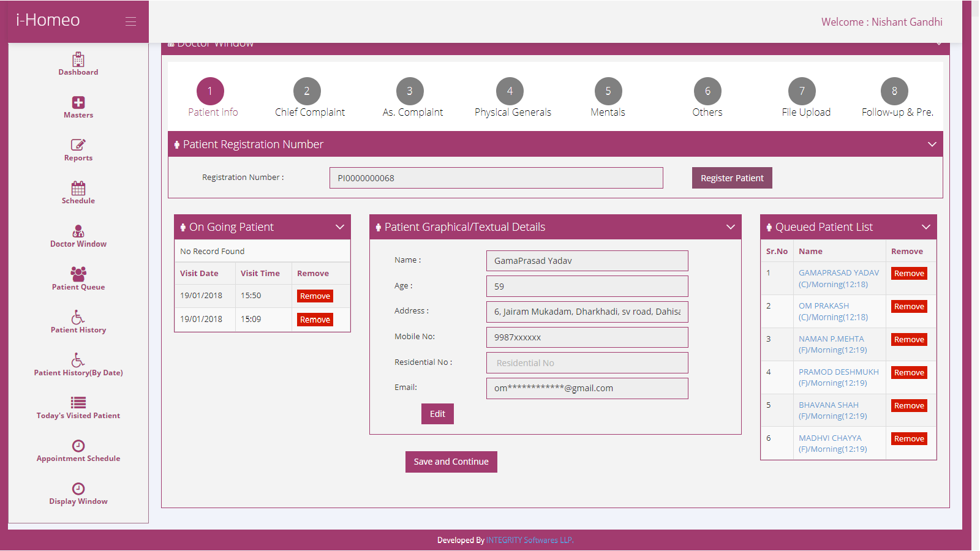
Task: Click Welcome : Nishant Gandhi text
Action: pos(881,22)
